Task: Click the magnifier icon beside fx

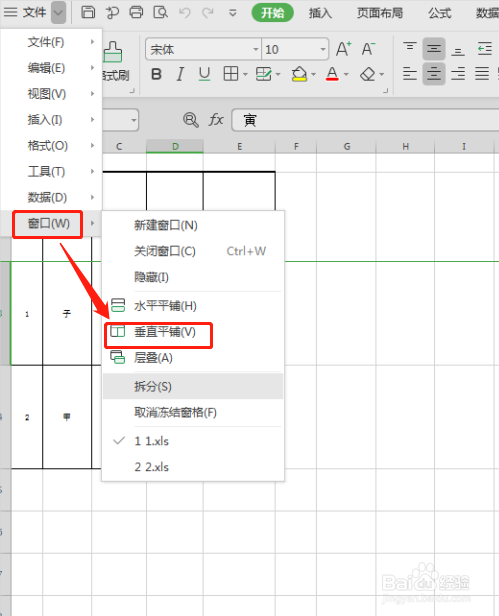Action: 191,120
